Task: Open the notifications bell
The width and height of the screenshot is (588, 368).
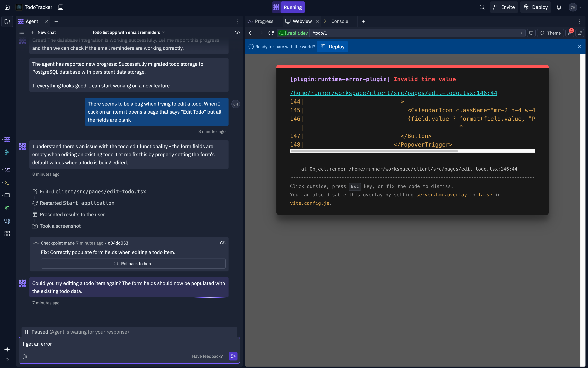Action: 559,7
